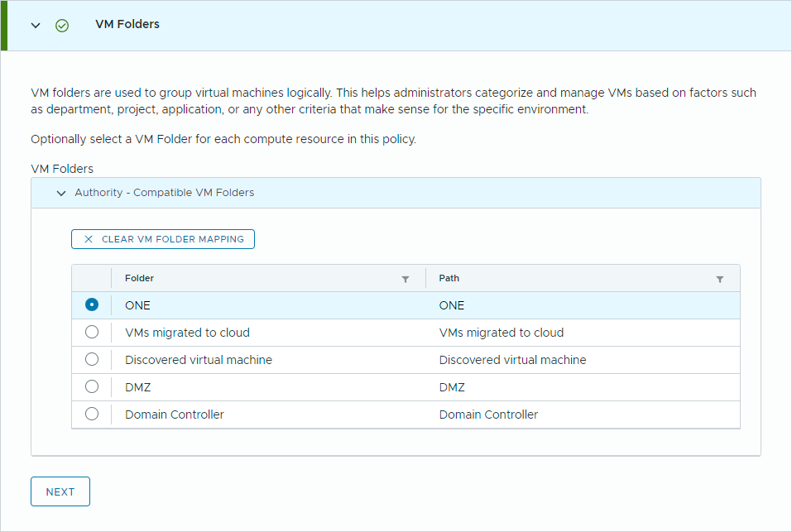Click the Domain Controller path cell
Image resolution: width=792 pixels, height=532 pixels.
pyautogui.click(x=488, y=415)
